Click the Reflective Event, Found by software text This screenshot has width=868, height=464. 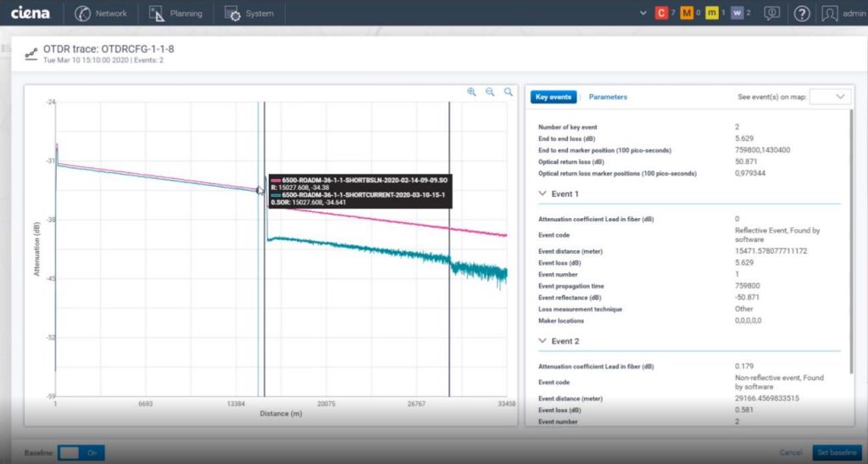coord(777,235)
